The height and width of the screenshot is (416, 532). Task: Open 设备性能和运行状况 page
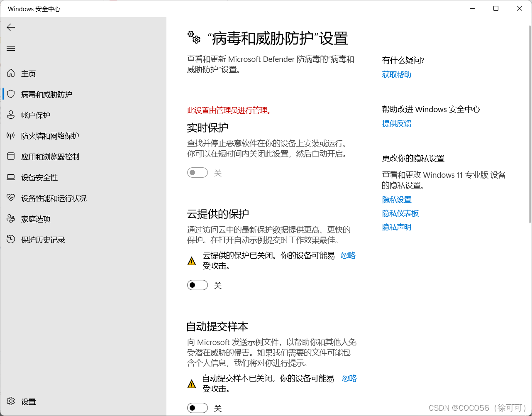(83, 198)
